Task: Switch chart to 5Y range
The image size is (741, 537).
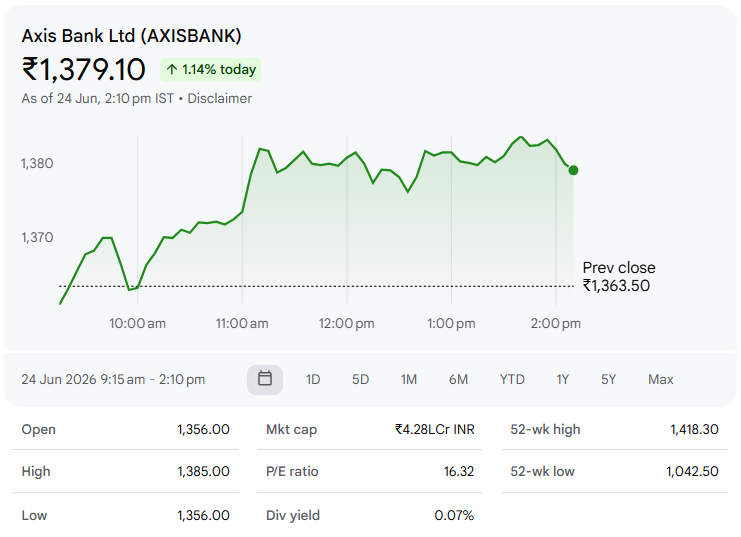Action: 608,380
